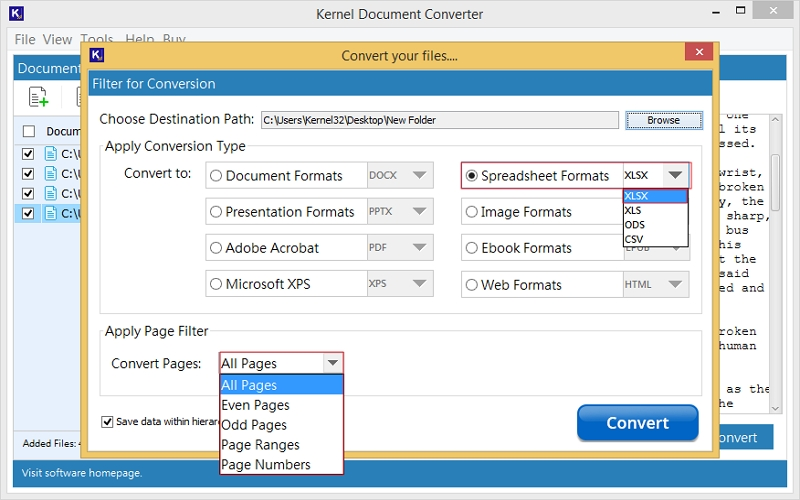
Task: Choose Odd Pages in page filter list
Action: tap(281, 424)
